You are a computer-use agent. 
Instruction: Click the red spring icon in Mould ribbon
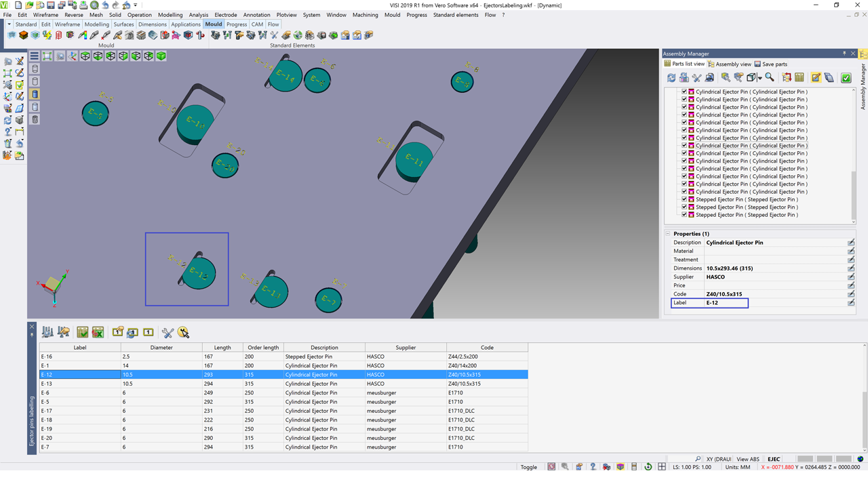(58, 35)
